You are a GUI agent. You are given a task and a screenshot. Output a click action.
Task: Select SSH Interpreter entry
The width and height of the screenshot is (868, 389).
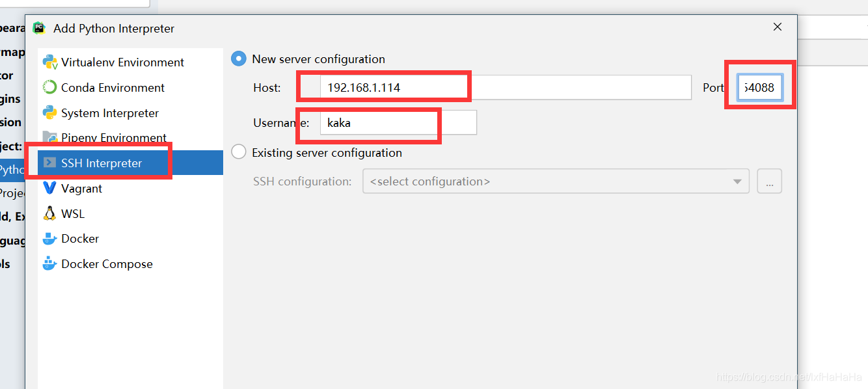[x=130, y=163]
